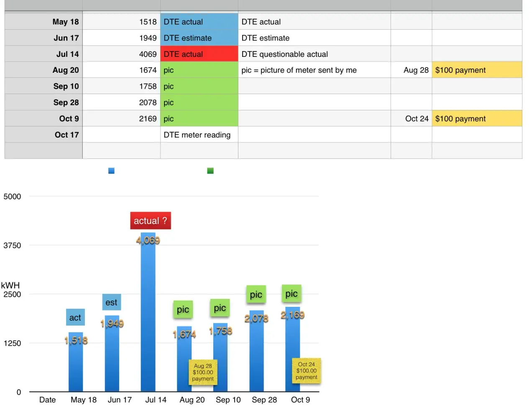Select the red DTE actual cell
Viewport: 532px width, 418px height.
(x=199, y=54)
